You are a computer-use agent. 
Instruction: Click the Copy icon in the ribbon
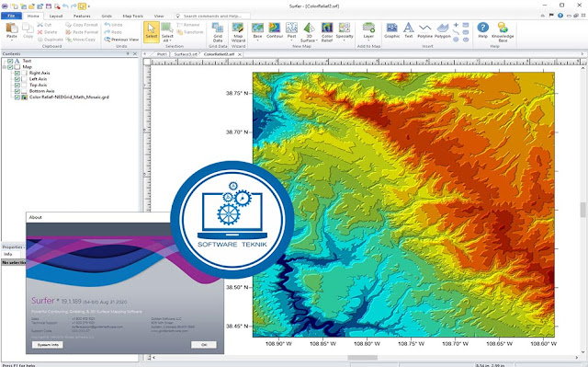[28, 29]
